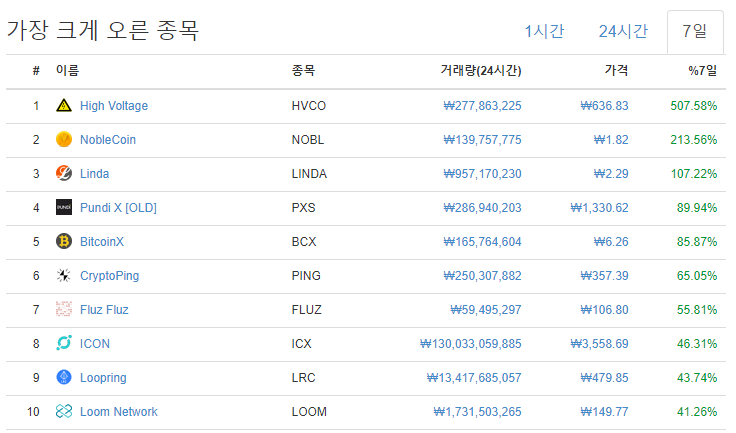
Task: Click the Loopring coin logo
Action: coord(64,378)
